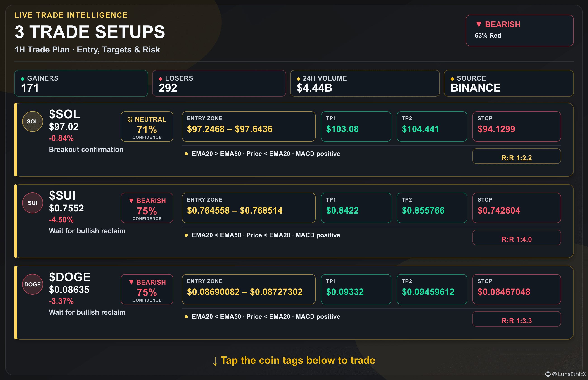Click SUI's 75% confidence badge

point(147,208)
